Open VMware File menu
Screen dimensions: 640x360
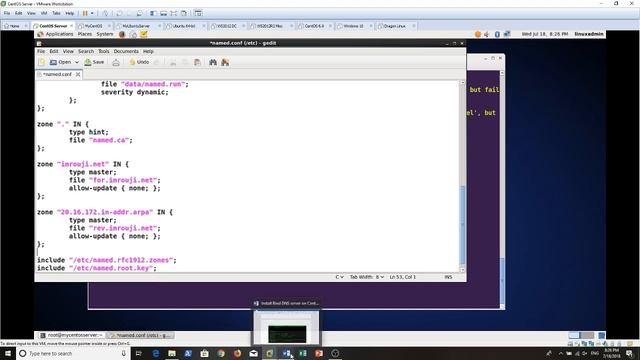tap(7, 13)
